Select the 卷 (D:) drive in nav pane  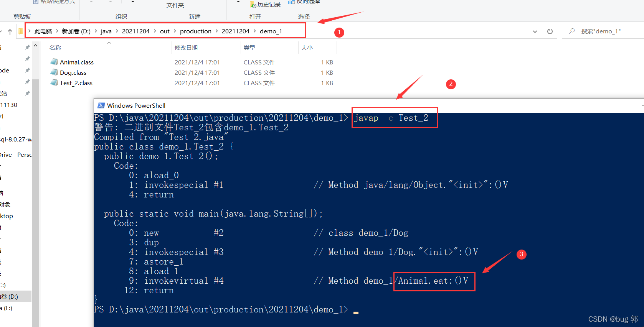click(x=9, y=296)
